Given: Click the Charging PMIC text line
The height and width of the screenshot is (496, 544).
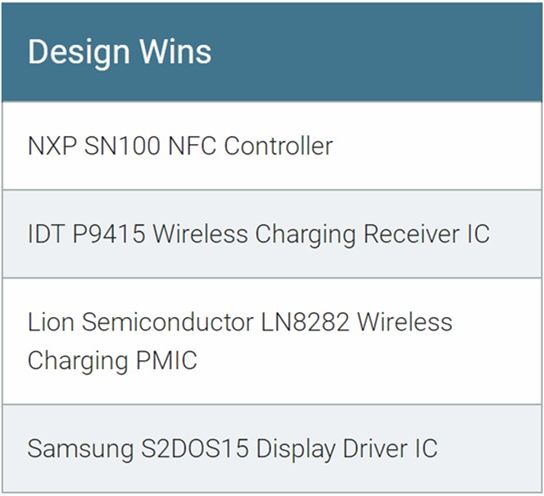Looking at the screenshot, I should [112, 361].
